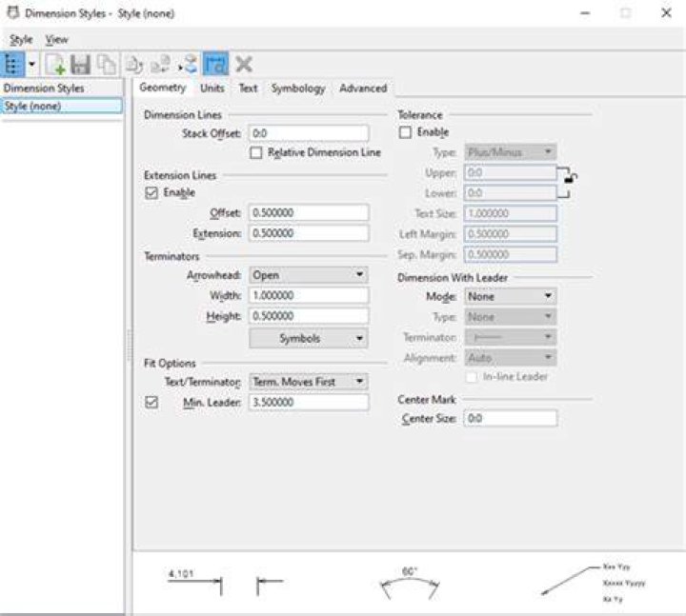Viewport: 686px width, 616px height.
Task: Open the leader Type None dropdown
Action: pos(510,317)
